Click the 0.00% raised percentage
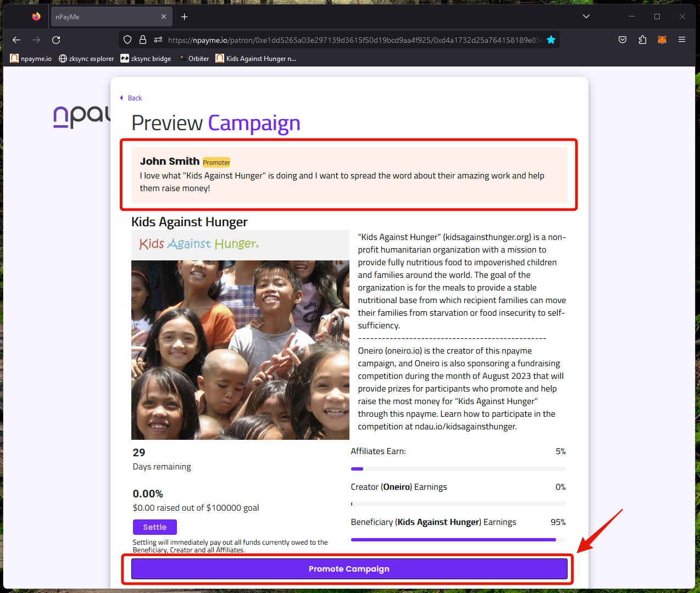 pyautogui.click(x=148, y=494)
